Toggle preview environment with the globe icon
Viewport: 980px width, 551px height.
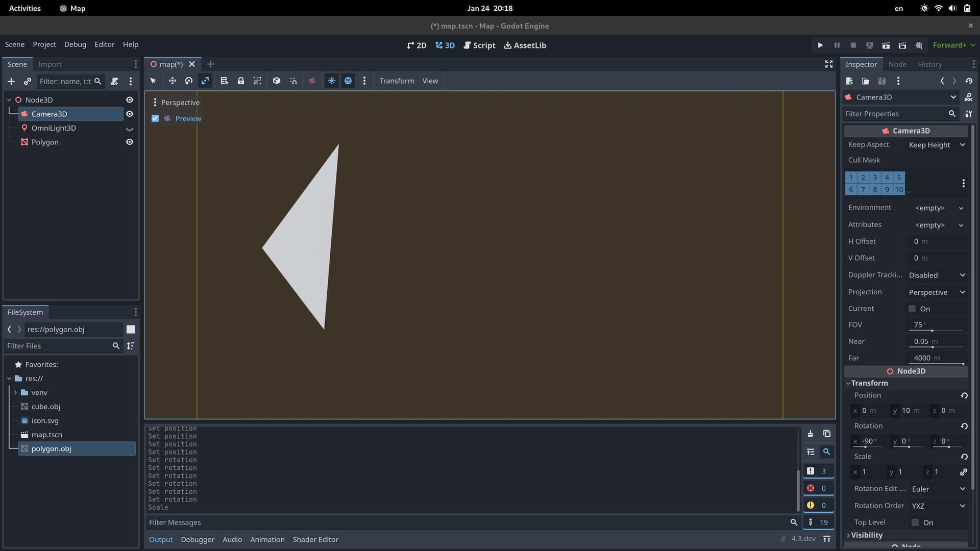pyautogui.click(x=348, y=81)
